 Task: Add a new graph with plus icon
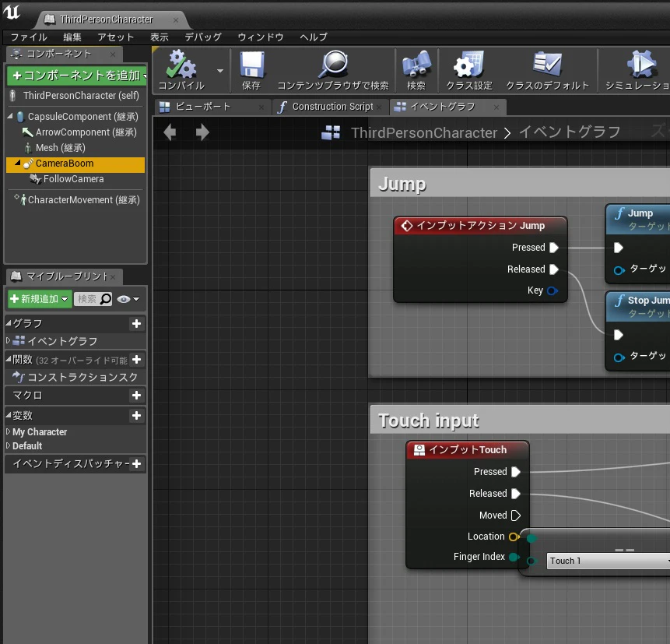point(136,324)
